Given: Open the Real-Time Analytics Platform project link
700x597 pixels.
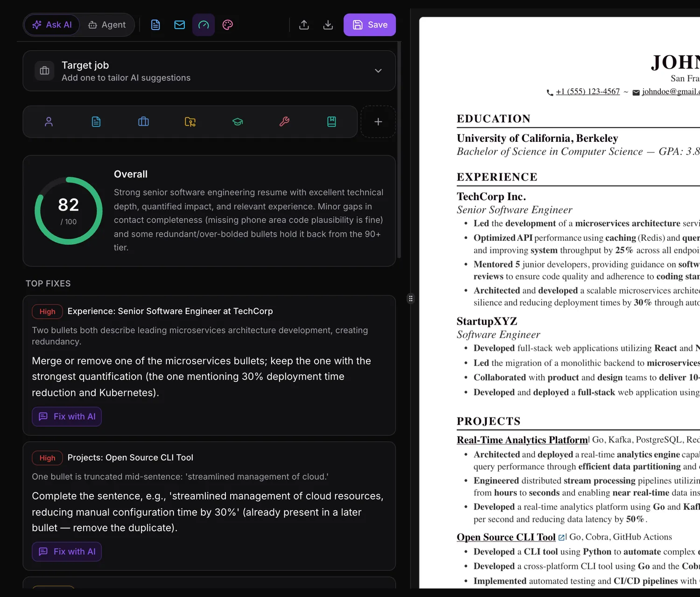Looking at the screenshot, I should pos(522,440).
